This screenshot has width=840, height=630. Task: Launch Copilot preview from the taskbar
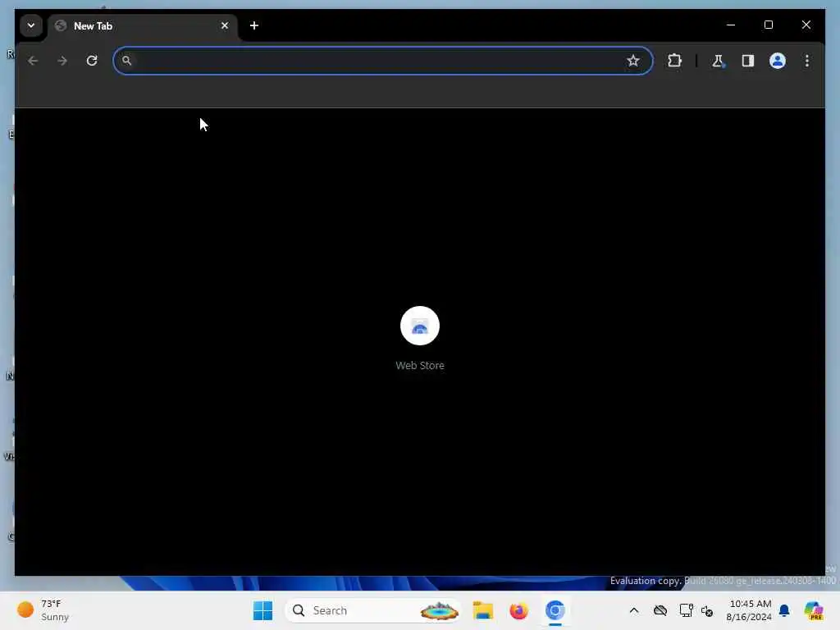813,610
